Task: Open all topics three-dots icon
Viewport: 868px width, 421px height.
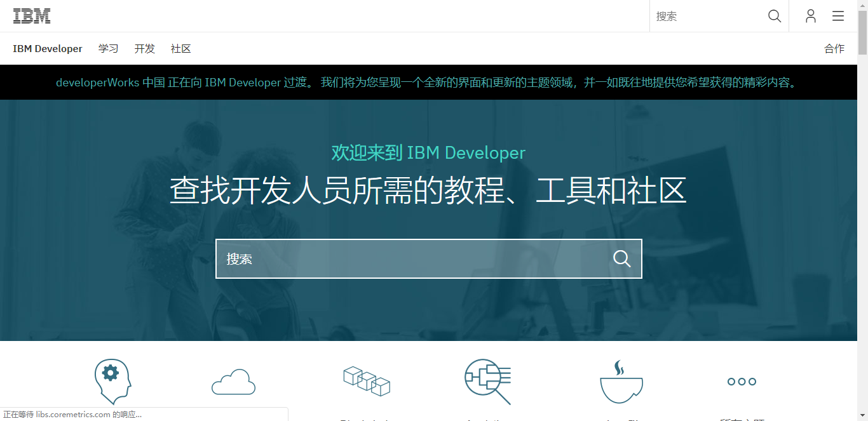Action: click(742, 382)
